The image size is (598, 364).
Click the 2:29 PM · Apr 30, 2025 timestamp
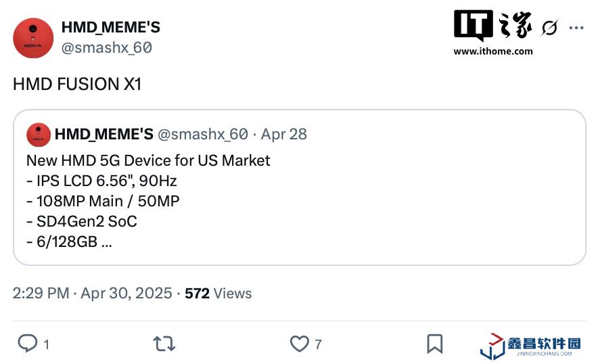(x=92, y=294)
